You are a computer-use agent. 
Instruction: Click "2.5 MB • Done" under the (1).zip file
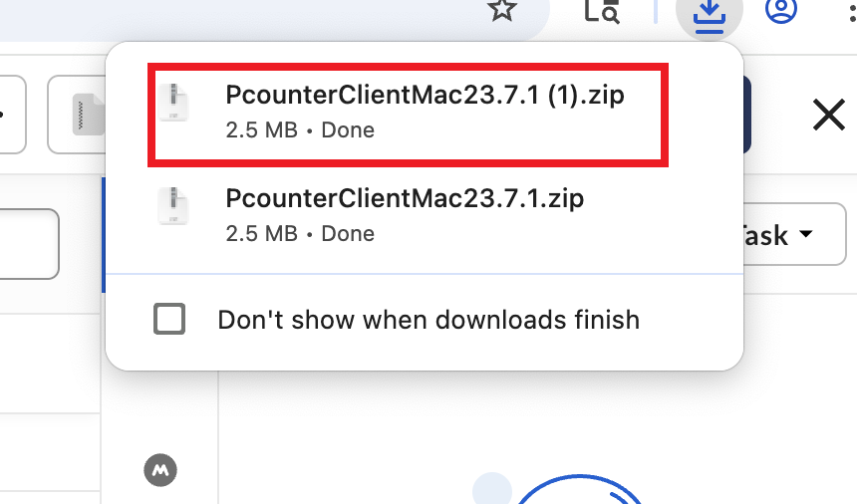300,129
